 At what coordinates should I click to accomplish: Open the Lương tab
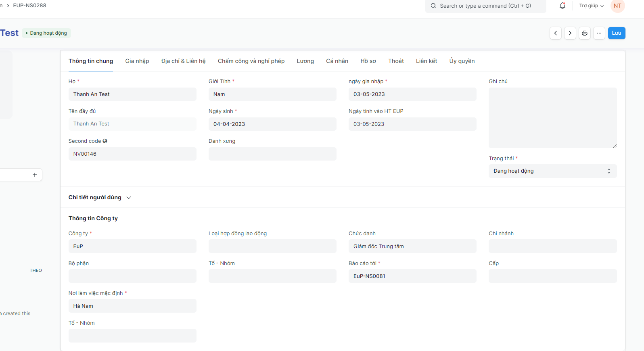point(305,61)
